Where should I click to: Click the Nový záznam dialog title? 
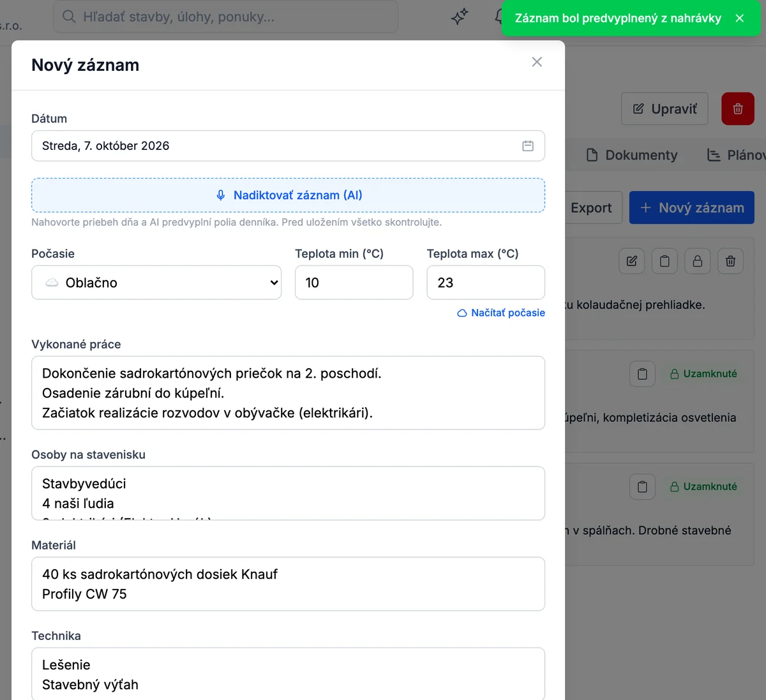(x=86, y=65)
